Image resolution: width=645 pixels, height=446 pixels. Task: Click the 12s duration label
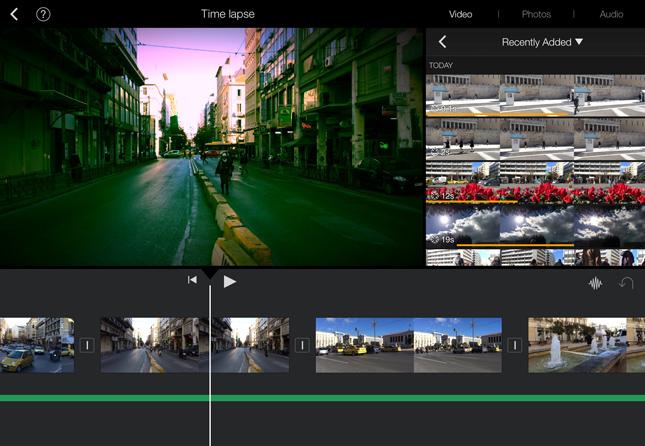coord(448,196)
